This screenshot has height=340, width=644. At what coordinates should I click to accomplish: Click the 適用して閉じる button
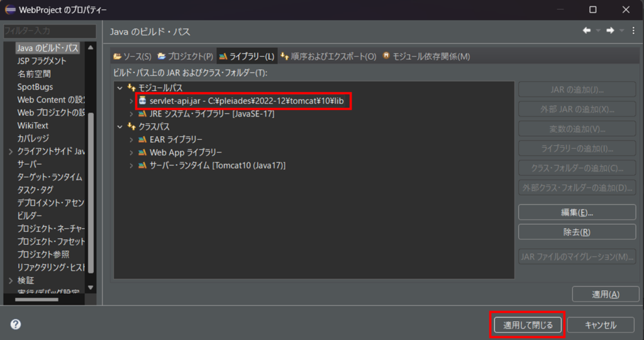pos(527,325)
